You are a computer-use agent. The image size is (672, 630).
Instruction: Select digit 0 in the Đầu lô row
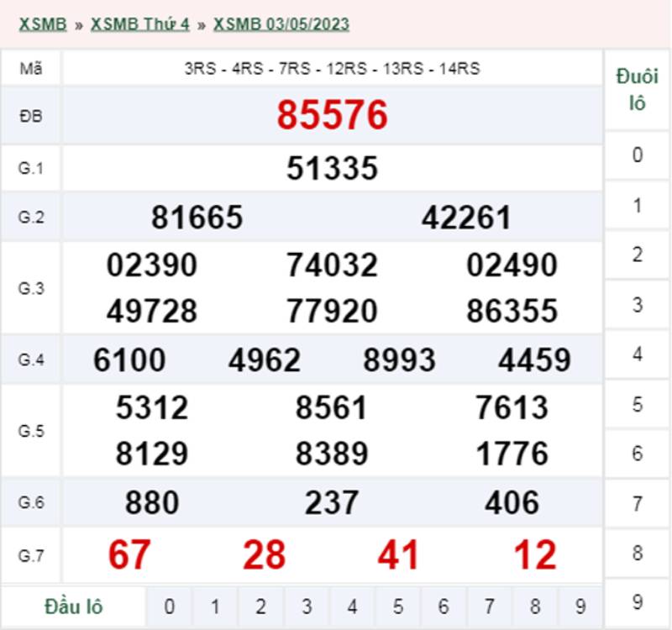click(170, 606)
